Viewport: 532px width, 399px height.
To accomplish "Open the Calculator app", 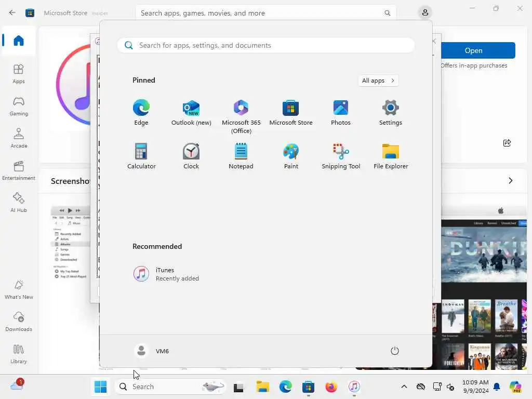I will point(141,156).
